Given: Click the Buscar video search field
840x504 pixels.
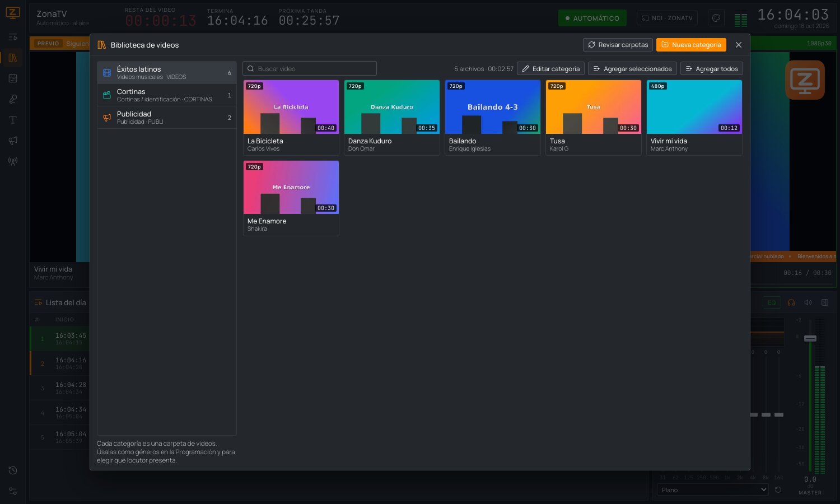Looking at the screenshot, I should tap(310, 68).
